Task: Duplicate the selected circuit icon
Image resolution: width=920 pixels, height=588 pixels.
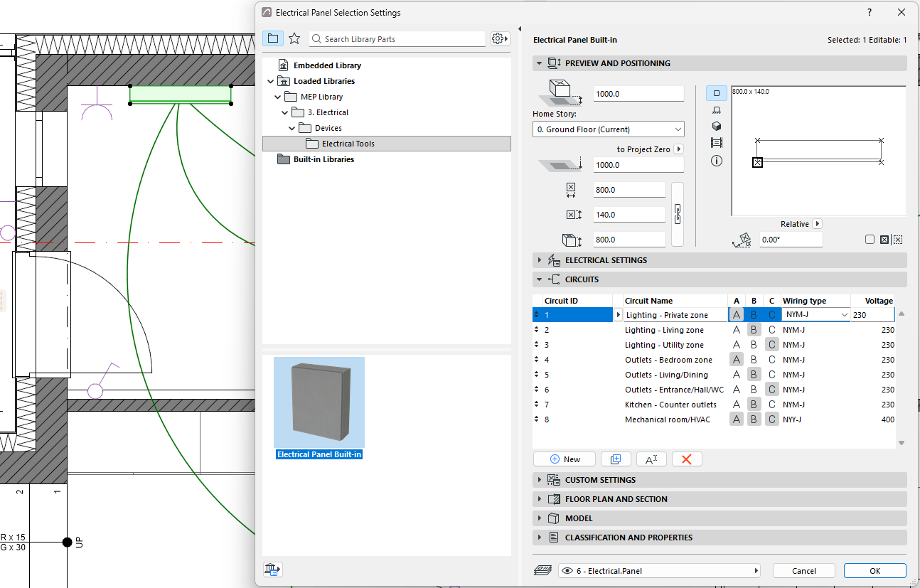Action: 616,459
